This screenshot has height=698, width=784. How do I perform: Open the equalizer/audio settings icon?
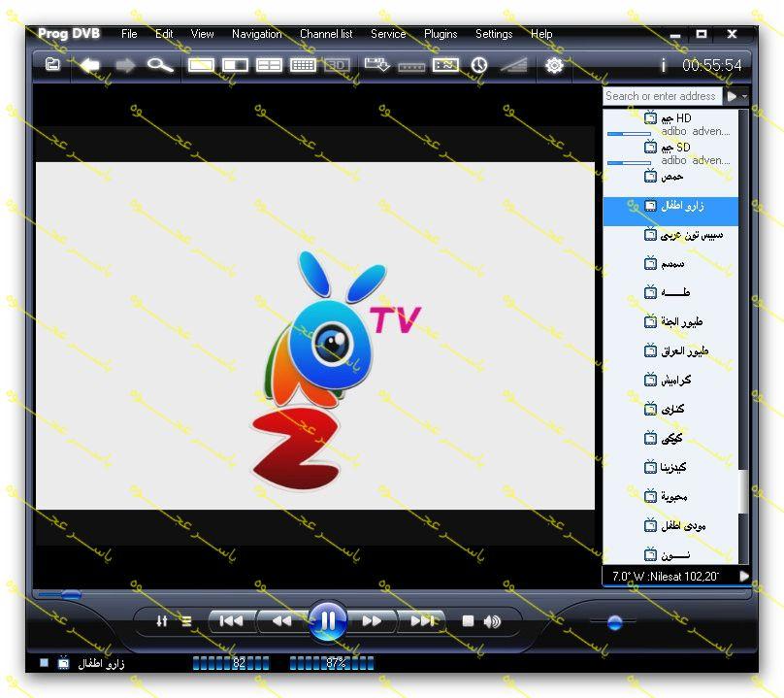coord(161,621)
